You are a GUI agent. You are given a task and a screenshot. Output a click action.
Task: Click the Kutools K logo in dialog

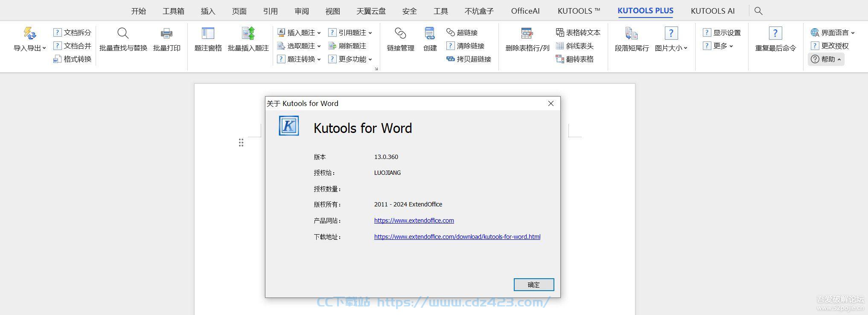[x=289, y=126]
